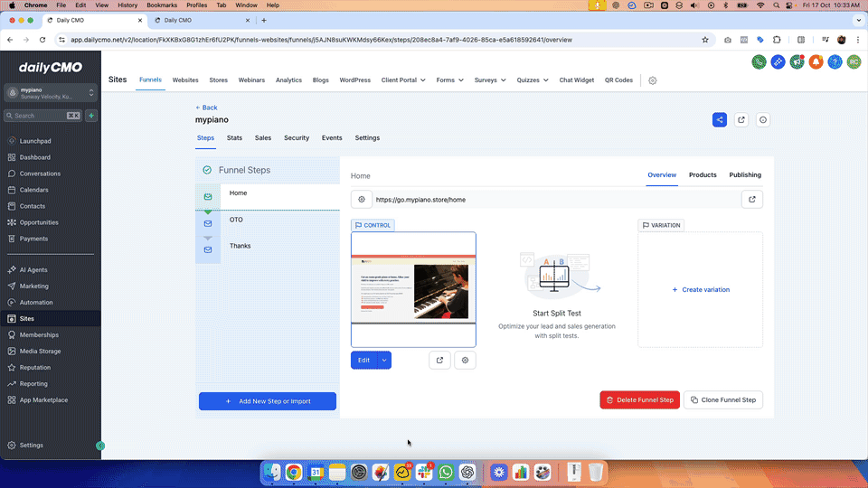Open the orange notifications bell icon
The width and height of the screenshot is (868, 488).
[816, 61]
